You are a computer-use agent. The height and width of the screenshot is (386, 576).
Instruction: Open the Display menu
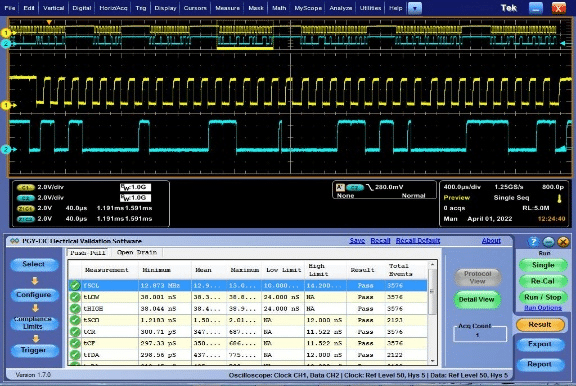pos(165,8)
